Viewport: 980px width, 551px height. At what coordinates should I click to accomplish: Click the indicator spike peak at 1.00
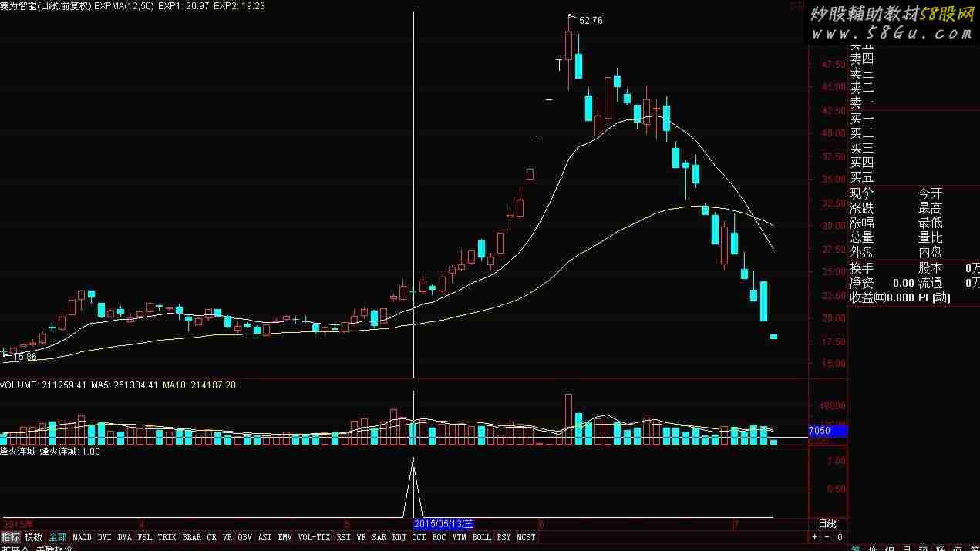tap(413, 462)
